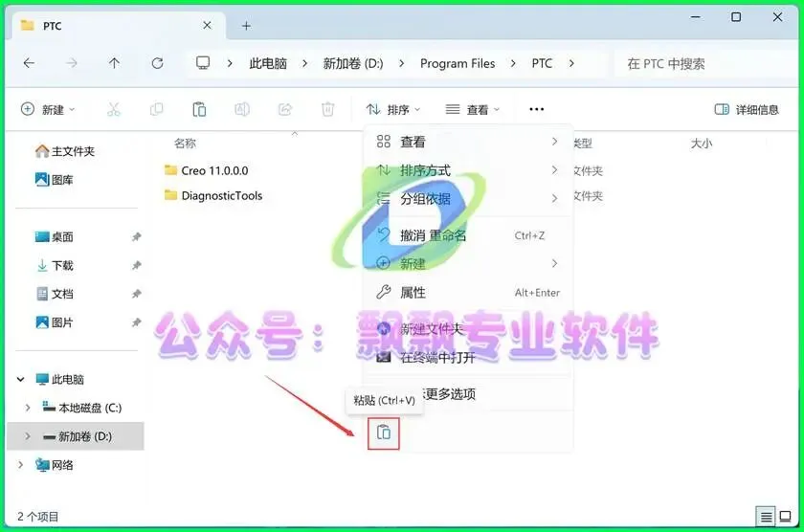Click the Share icon in toolbar
The image size is (804, 532).
point(285,109)
